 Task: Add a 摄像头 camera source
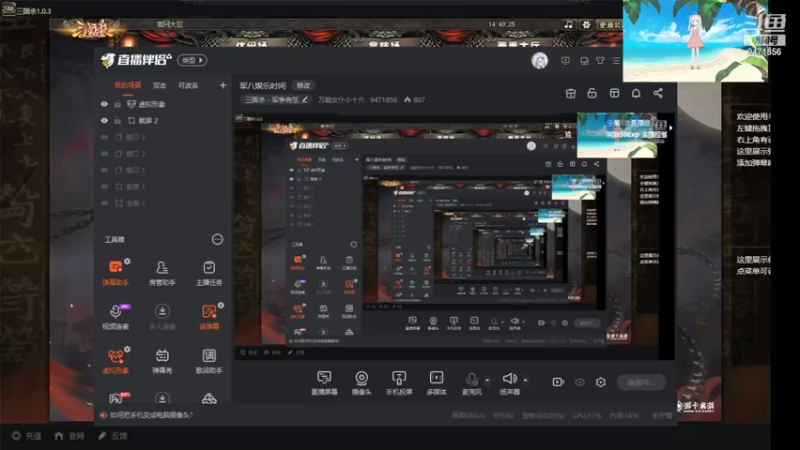[361, 383]
